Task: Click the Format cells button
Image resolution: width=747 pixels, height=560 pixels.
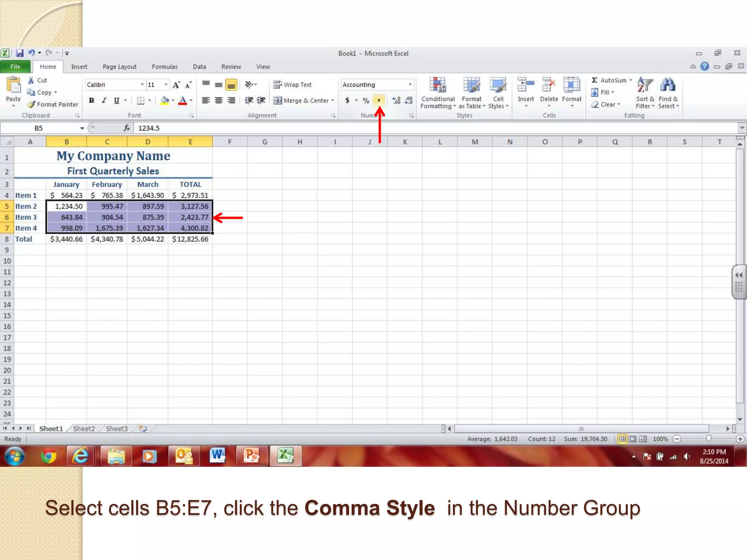Action: pos(572,92)
